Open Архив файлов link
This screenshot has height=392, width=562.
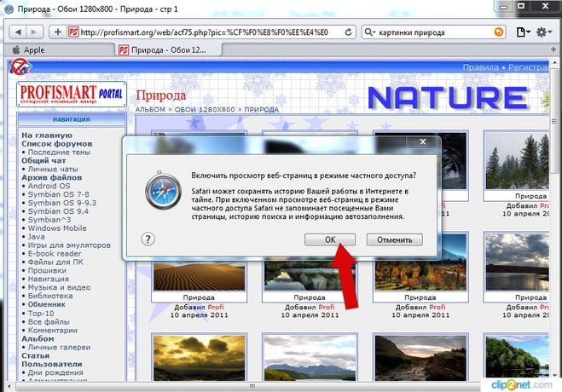[x=52, y=177]
